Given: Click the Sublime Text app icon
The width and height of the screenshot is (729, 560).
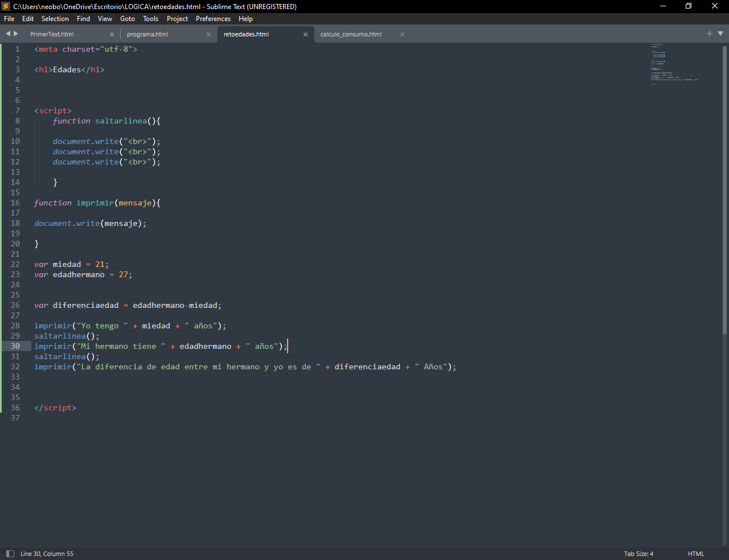Looking at the screenshot, I should (x=6, y=6).
